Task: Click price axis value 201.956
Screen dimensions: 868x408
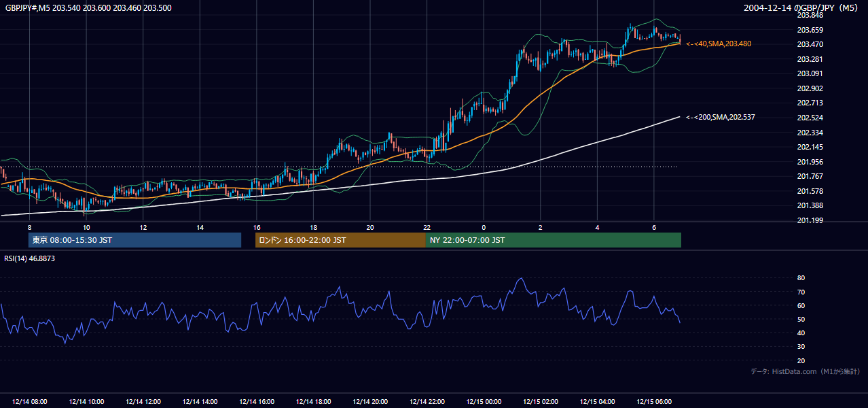Action: point(809,162)
